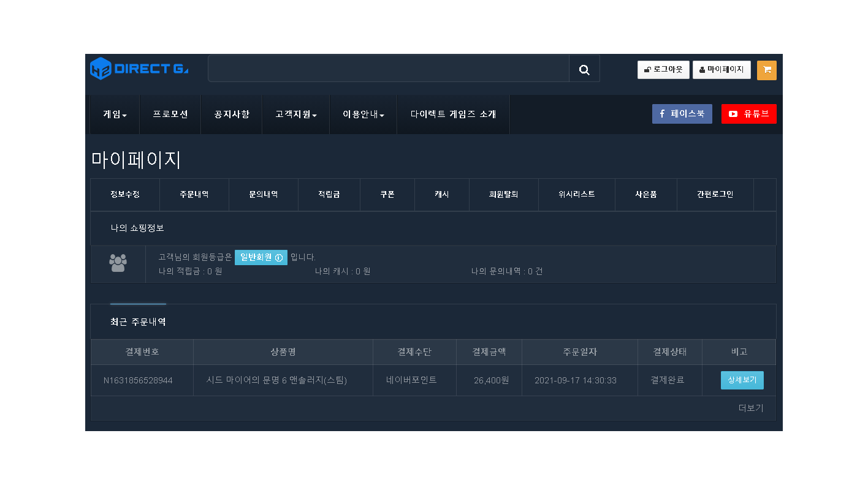Click product name 시드 마이어의 문명 6 앤솔러지(스팀)
Screen dimensions: 868x485
(277, 380)
